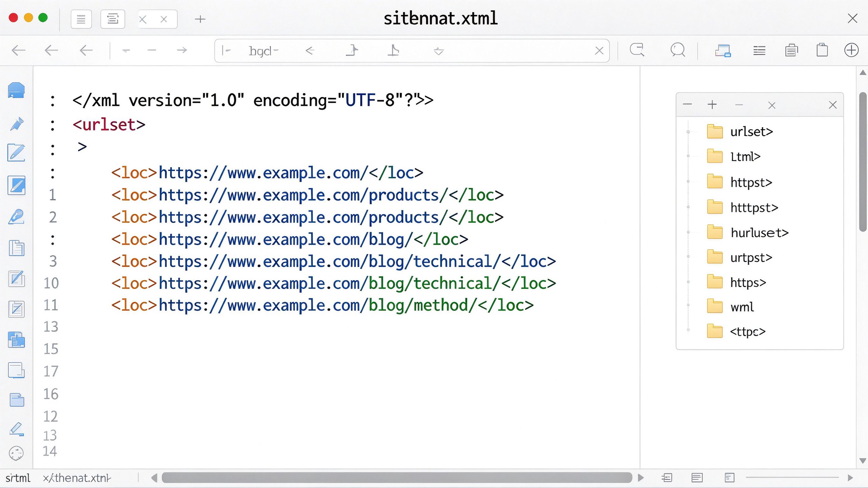Screen dimensions: 868x488
Task: Click the text lines view icon in status bar
Action: pyautogui.click(x=697, y=478)
